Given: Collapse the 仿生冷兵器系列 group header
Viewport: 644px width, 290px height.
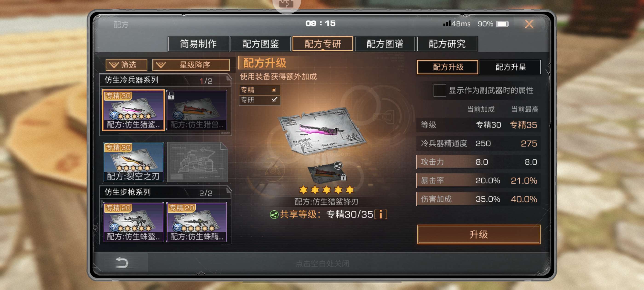Looking at the screenshot, I should pyautogui.click(x=166, y=80).
